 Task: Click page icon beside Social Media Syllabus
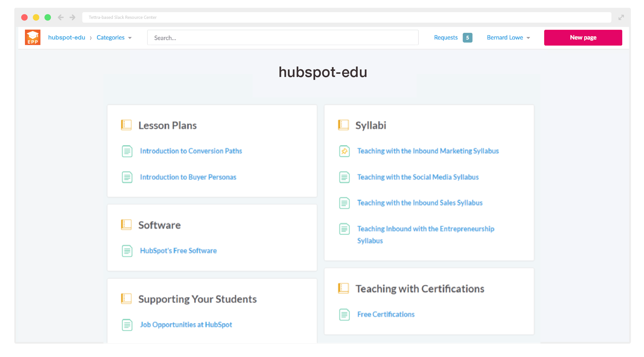[x=344, y=177]
